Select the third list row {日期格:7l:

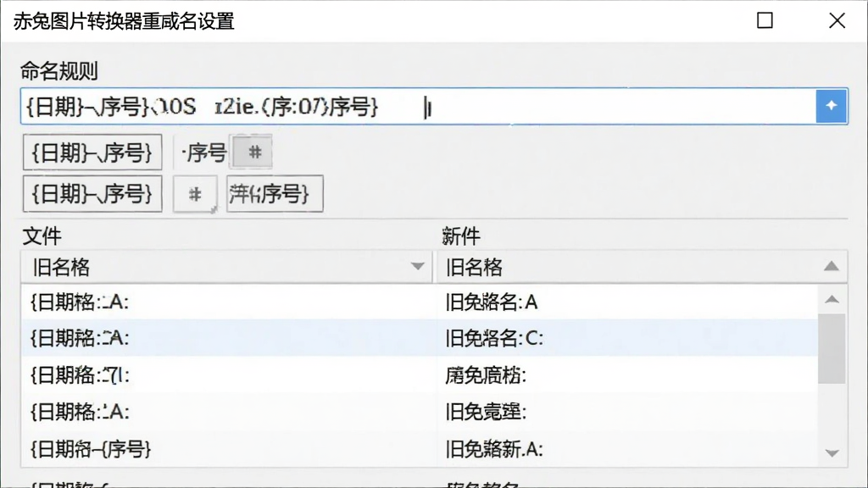pos(420,375)
